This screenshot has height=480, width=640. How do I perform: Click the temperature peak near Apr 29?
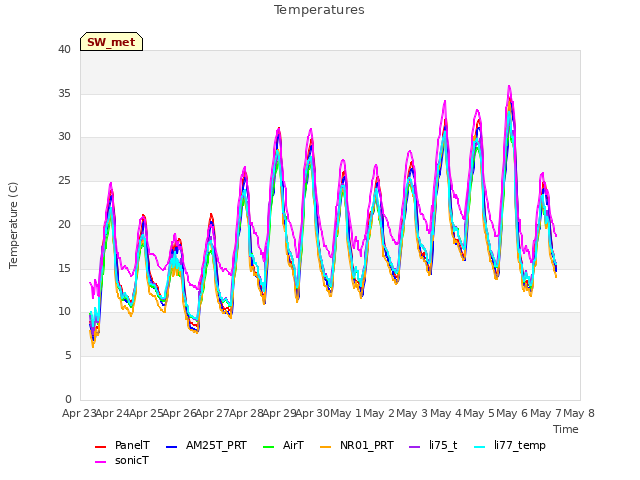(x=279, y=128)
